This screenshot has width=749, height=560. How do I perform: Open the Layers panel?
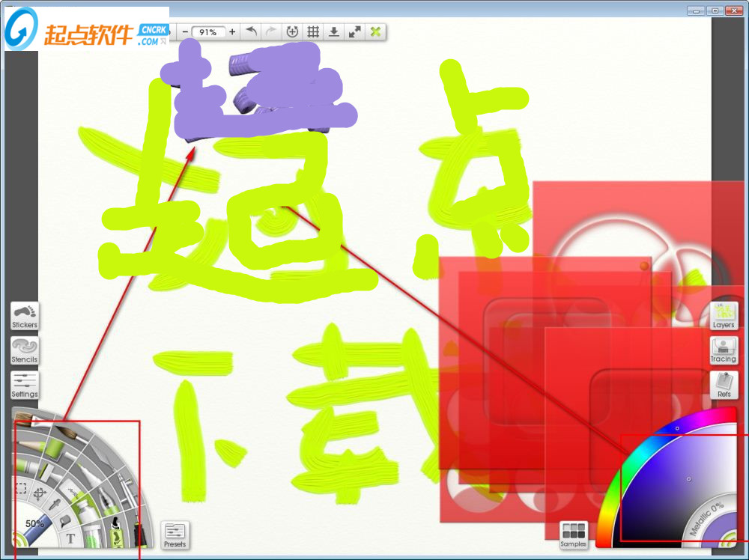pos(724,316)
